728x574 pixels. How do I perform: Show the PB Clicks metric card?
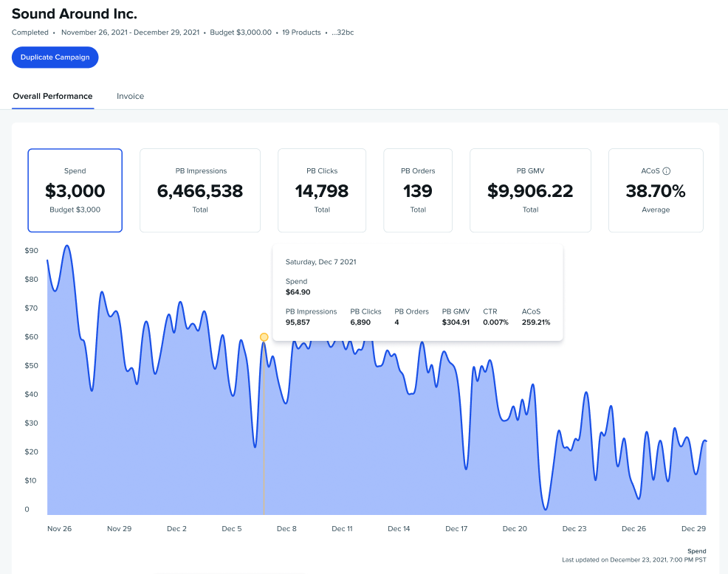(x=322, y=190)
